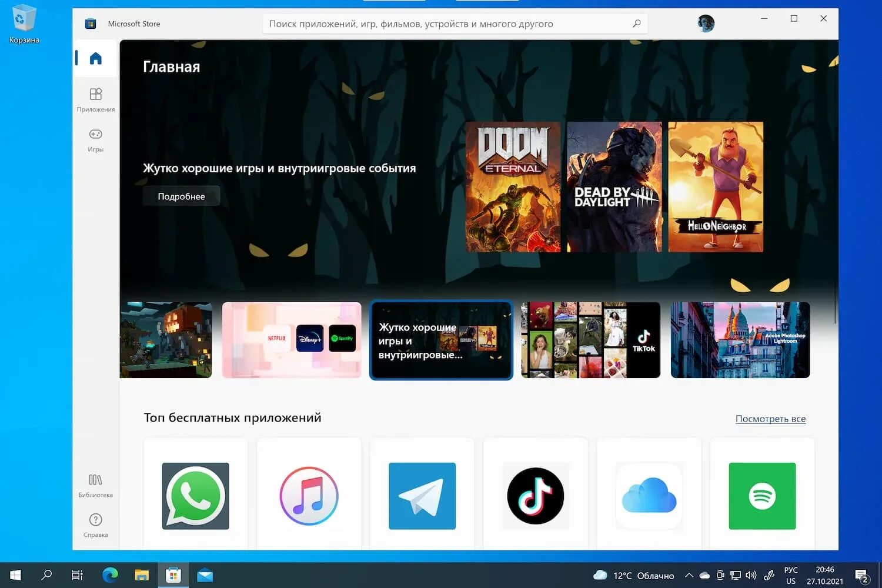Go to the Приложения section in the sidebar
Viewport: 882px width, 588px height.
pyautogui.click(x=95, y=99)
